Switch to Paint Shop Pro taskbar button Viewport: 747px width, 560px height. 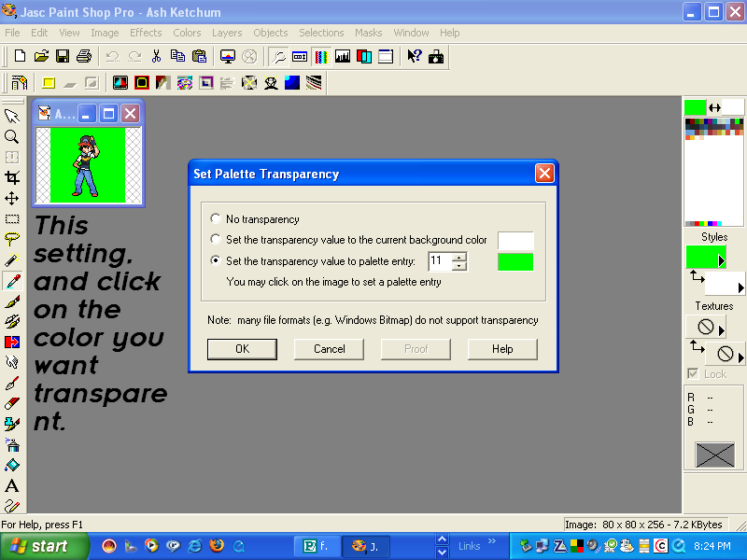pos(366,546)
